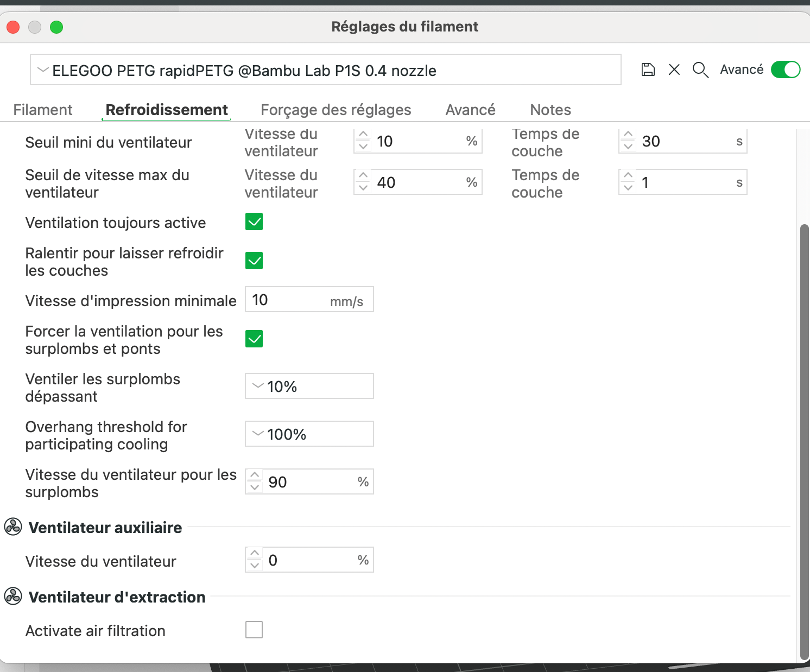Open the ELEGOO PETG preset dropdown
The image size is (810, 672).
326,69
